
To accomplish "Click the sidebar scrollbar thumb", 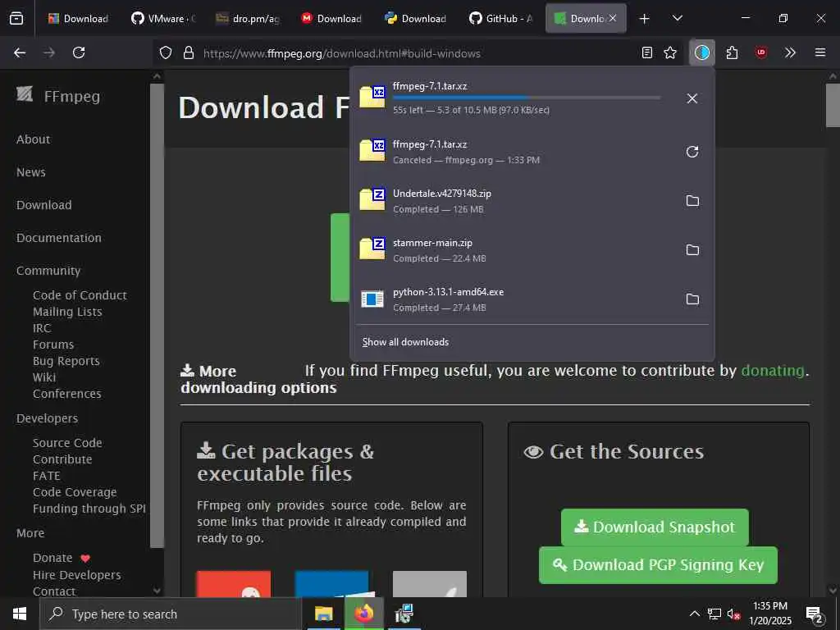I will click(x=157, y=316).
